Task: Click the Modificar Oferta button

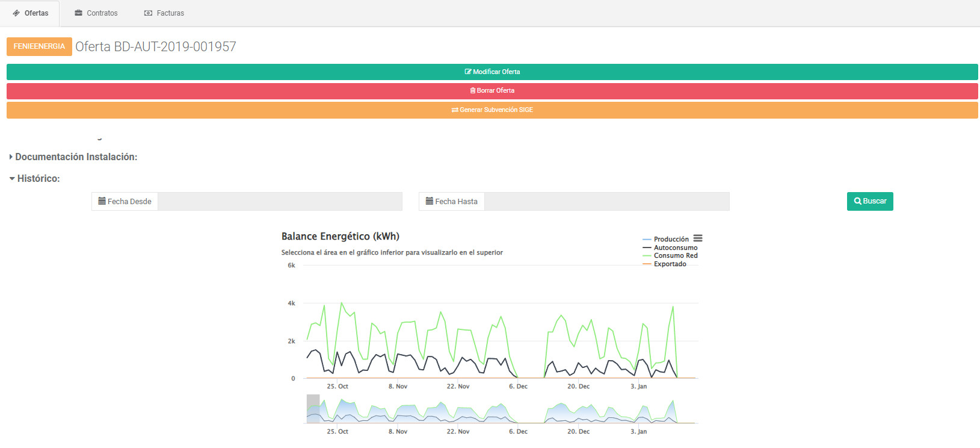Action: pyautogui.click(x=492, y=72)
